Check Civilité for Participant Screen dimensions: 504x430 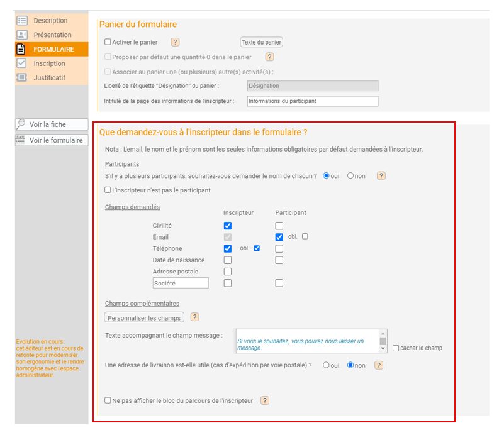point(279,226)
